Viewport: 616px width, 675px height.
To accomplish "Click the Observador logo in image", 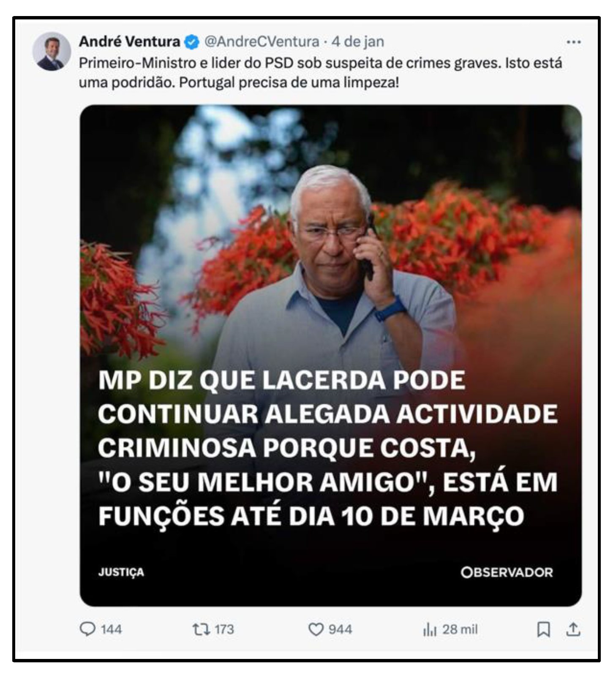I will (x=507, y=572).
